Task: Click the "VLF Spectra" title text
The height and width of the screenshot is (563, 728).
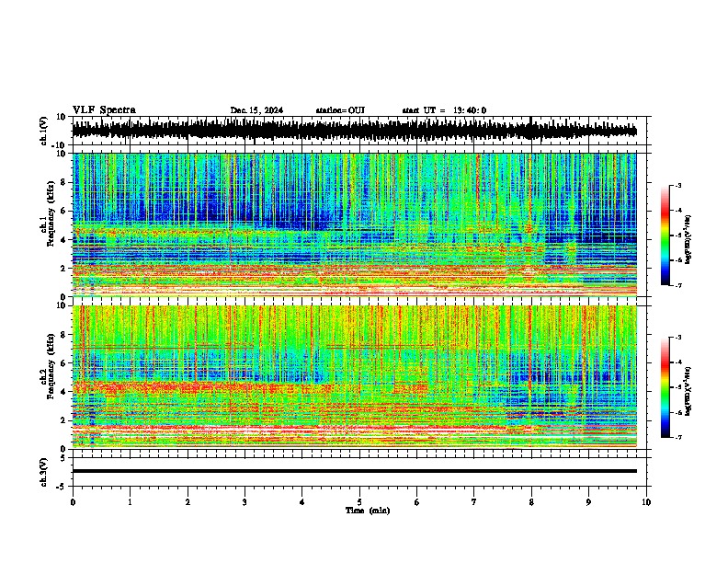Action: click(x=104, y=110)
